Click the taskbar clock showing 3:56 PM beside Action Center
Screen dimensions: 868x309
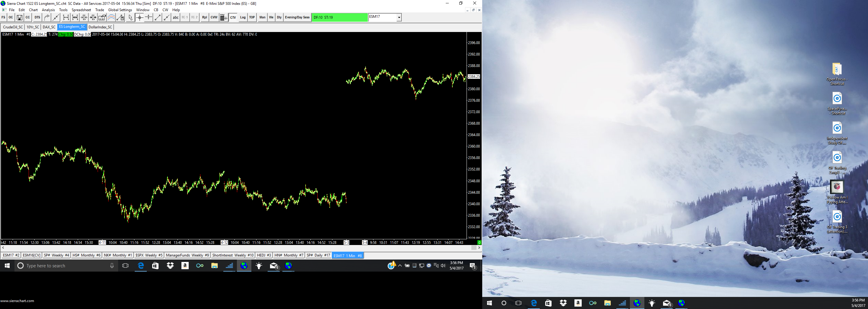457,266
